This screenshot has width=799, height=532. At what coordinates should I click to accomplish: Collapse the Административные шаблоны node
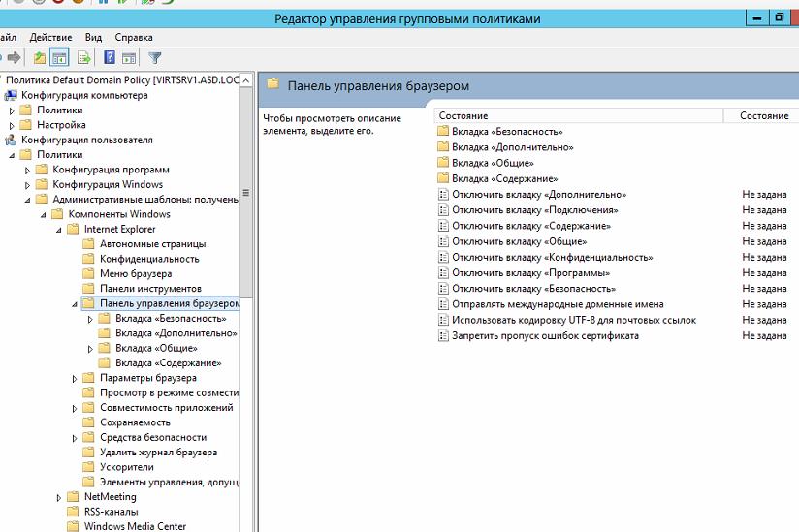click(27, 200)
